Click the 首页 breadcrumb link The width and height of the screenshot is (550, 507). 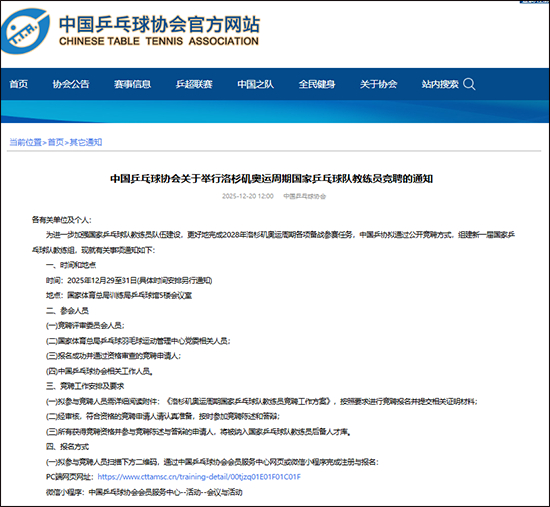pyautogui.click(x=55, y=142)
